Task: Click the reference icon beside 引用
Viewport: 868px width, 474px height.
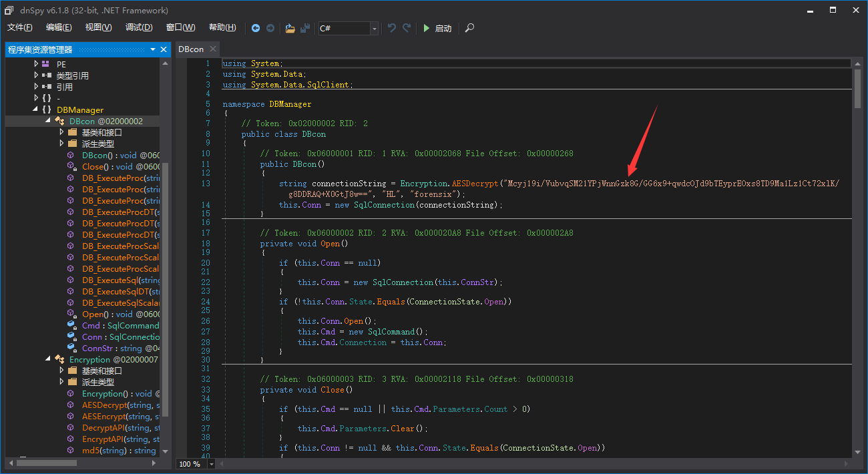Action: pyautogui.click(x=46, y=87)
